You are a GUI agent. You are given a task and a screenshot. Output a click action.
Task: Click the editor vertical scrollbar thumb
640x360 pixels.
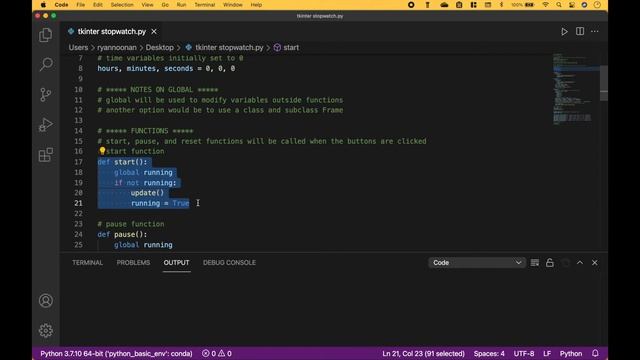(x=604, y=83)
